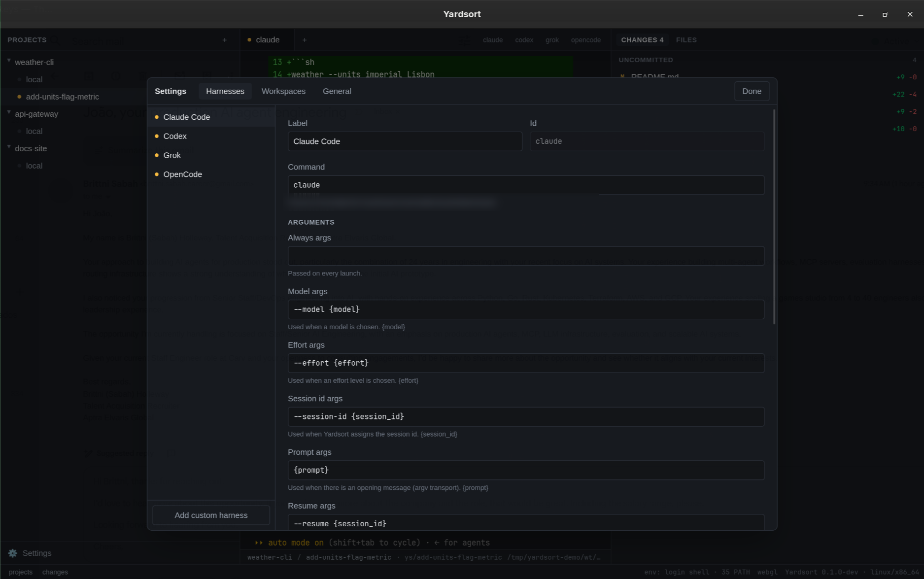Collapse the api-gateway project tree
Viewport: 924px width, 579px height.
(9, 113)
